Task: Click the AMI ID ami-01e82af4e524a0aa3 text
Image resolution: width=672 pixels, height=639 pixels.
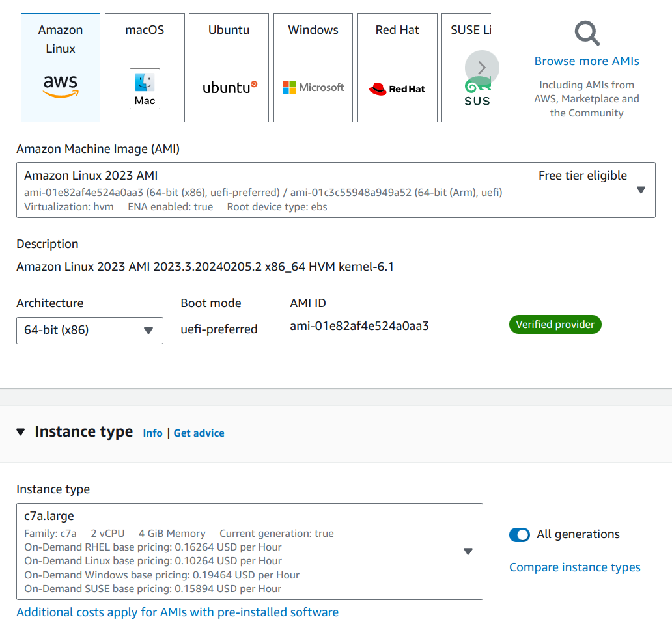Action: point(359,326)
